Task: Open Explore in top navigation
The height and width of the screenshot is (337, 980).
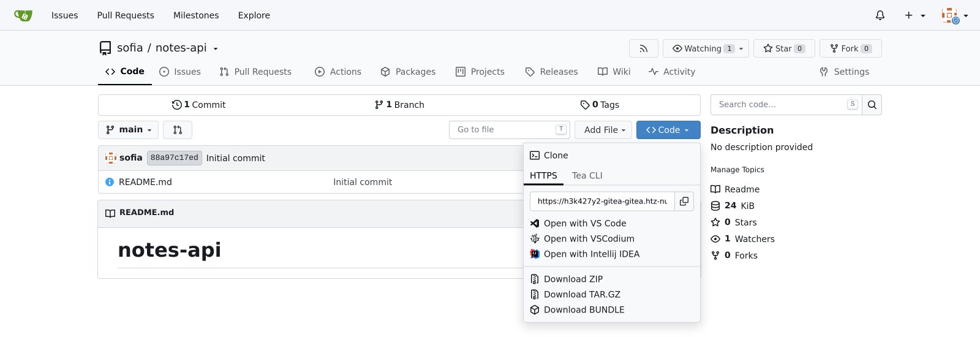Action: coord(254,15)
